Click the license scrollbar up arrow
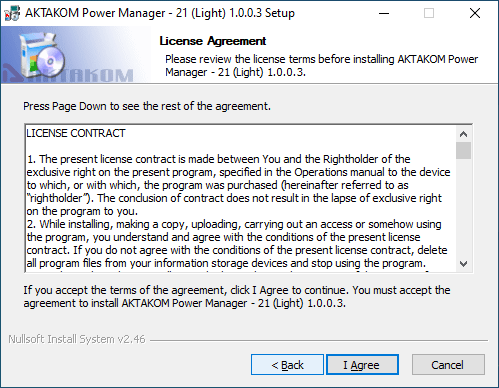The height and width of the screenshot is (388, 499). click(463, 134)
